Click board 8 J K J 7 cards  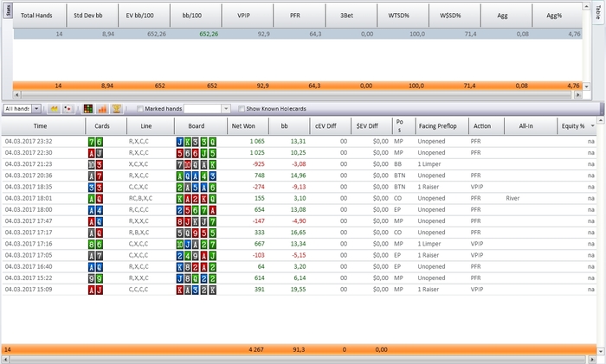(x=197, y=221)
